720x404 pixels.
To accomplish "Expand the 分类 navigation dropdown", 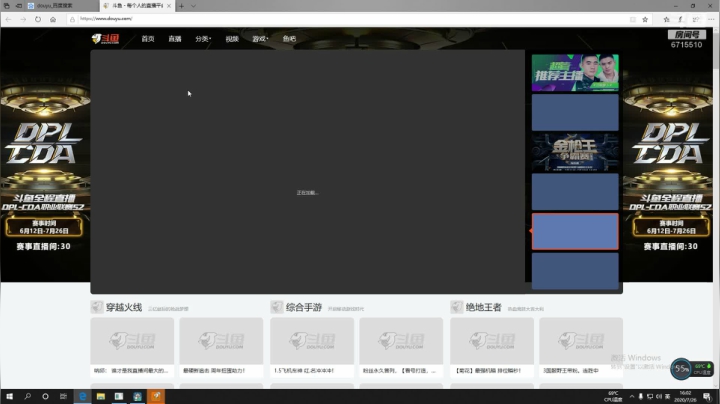I will click(202, 39).
